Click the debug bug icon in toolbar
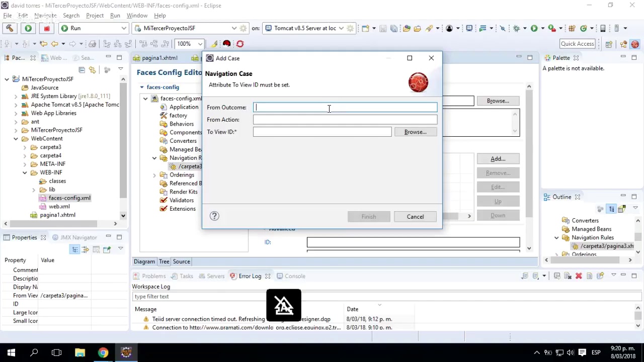 pos(516,28)
